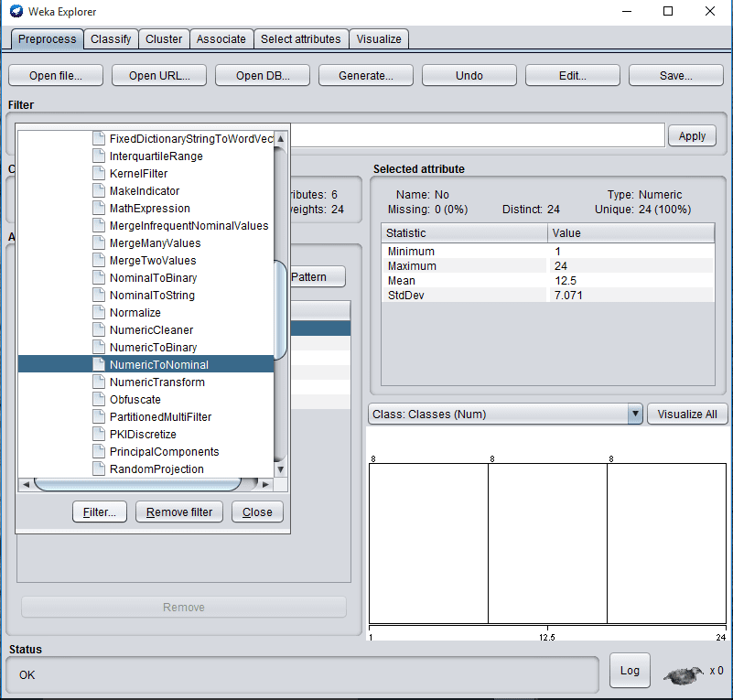Click the file icon beside NumericCleaner
This screenshot has height=700, width=733.
[x=99, y=330]
